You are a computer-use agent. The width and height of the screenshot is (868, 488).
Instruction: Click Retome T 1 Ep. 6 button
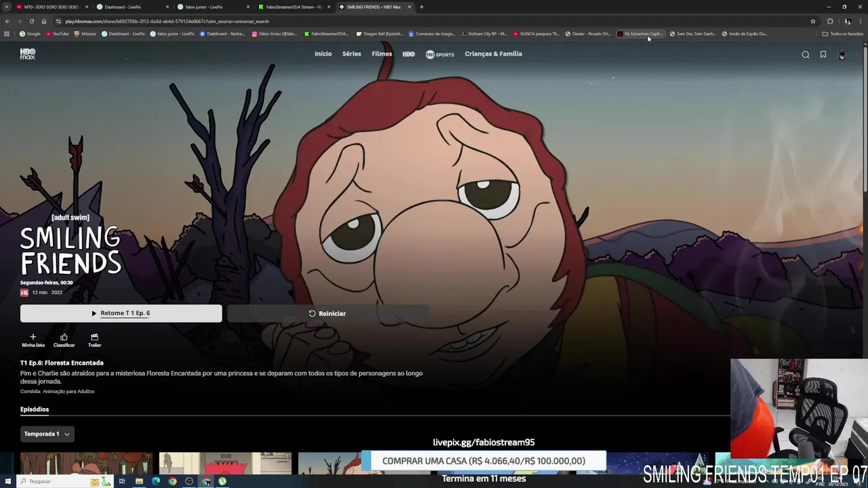(x=121, y=313)
